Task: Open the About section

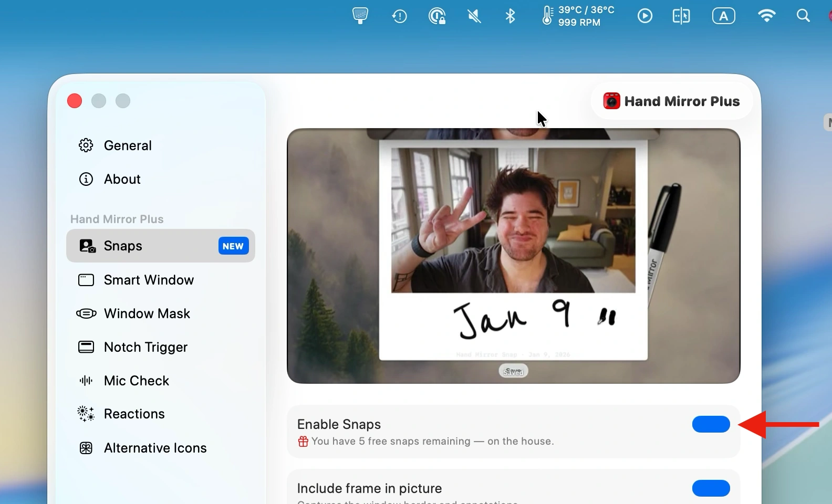Action: 122,179
